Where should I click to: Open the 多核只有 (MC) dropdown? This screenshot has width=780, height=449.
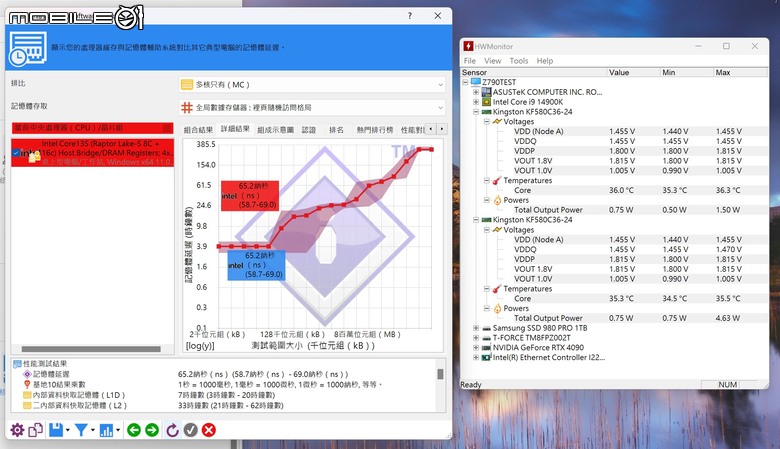coord(312,85)
